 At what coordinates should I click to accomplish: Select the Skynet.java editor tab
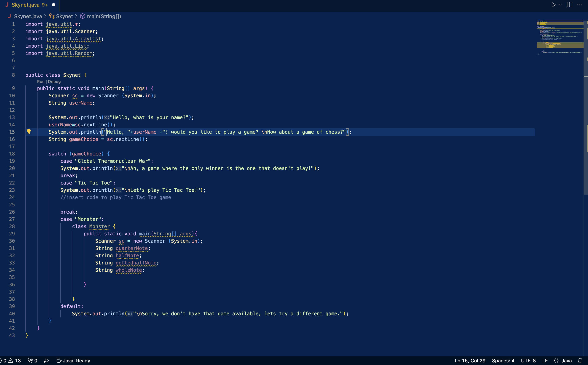(x=27, y=5)
